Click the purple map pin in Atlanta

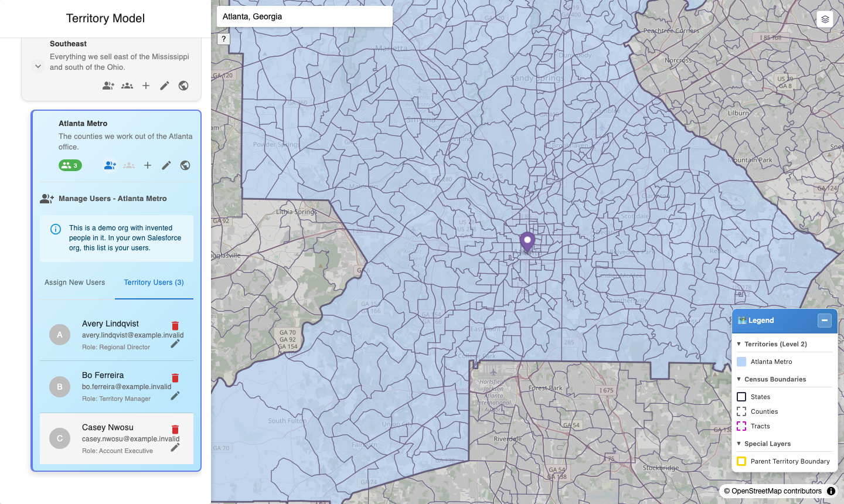click(x=527, y=241)
